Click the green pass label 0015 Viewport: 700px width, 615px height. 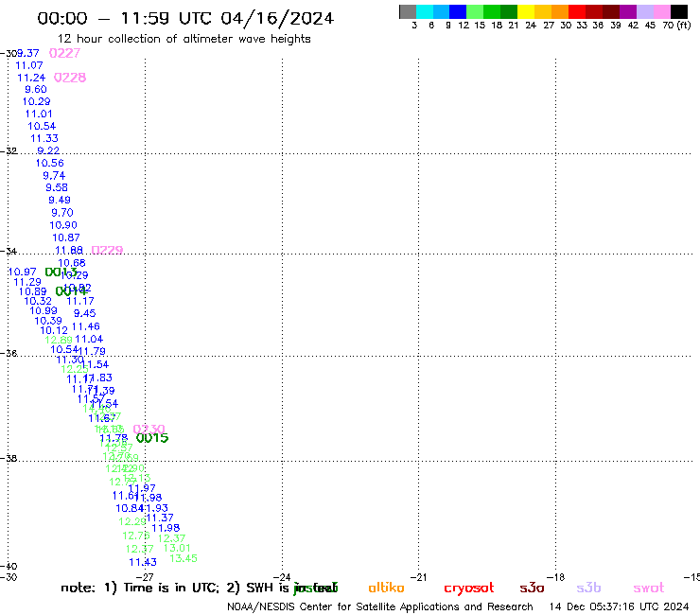click(152, 438)
